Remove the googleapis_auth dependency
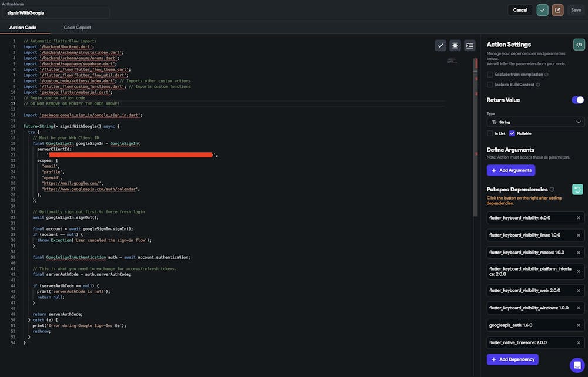The width and height of the screenshot is (588, 377). (578, 325)
